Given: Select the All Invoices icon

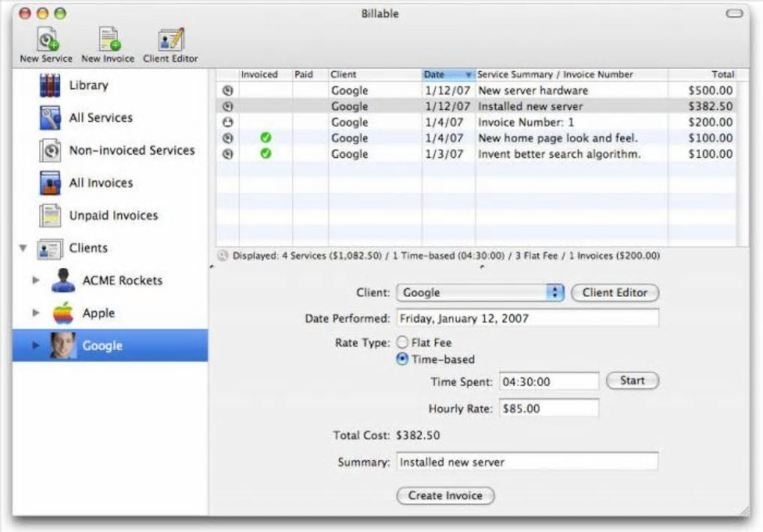Looking at the screenshot, I should 49,183.
